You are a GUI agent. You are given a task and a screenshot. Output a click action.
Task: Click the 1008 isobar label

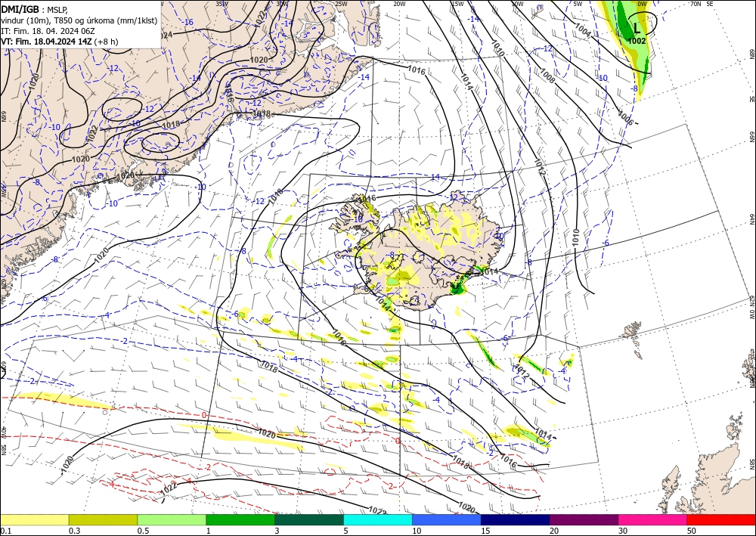547,75
